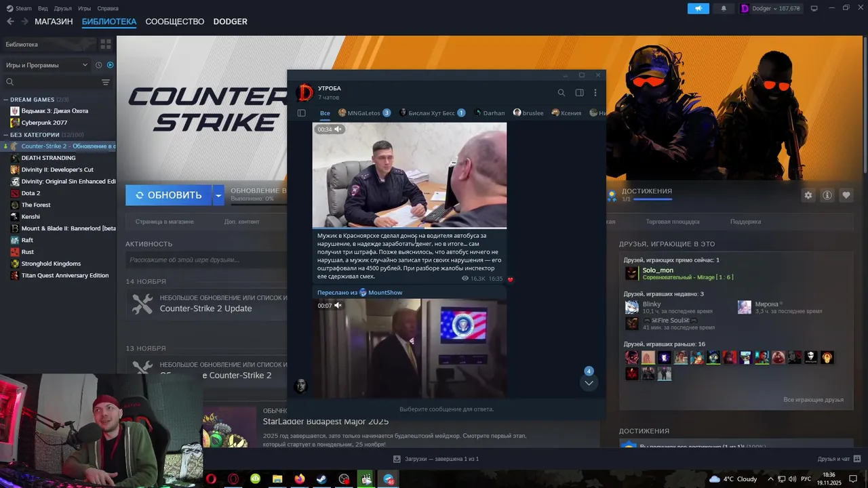The image size is (868, 488).
Task: Go back with Steam's left arrow
Action: pyautogui.click(x=9, y=22)
